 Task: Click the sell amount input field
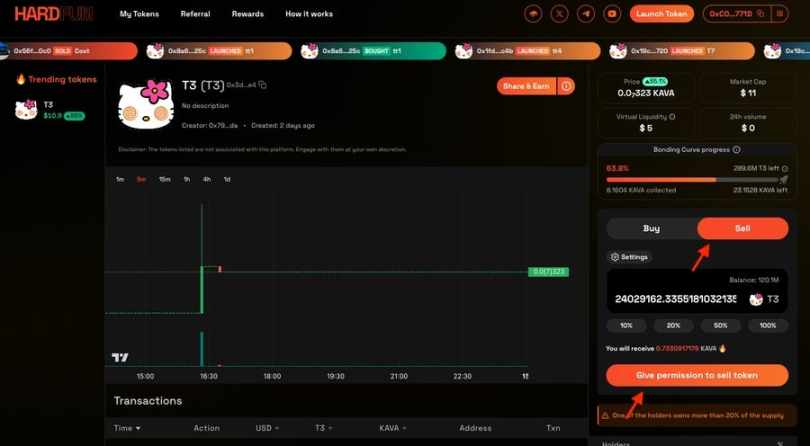click(x=676, y=299)
